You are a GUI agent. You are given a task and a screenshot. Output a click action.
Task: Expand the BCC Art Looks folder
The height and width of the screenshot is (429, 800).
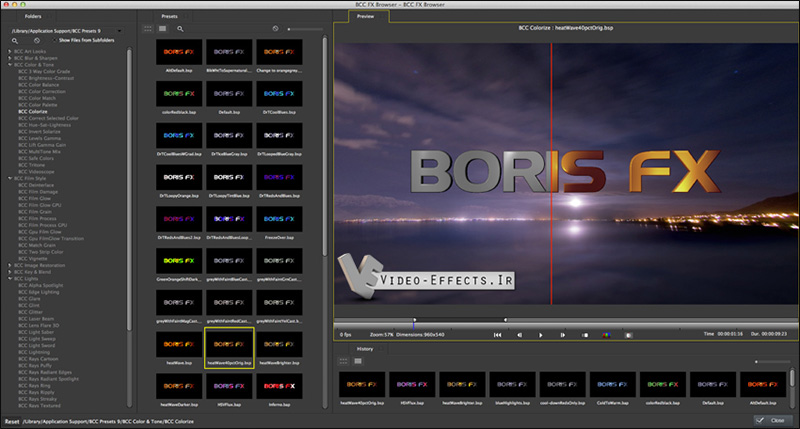[x=10, y=52]
